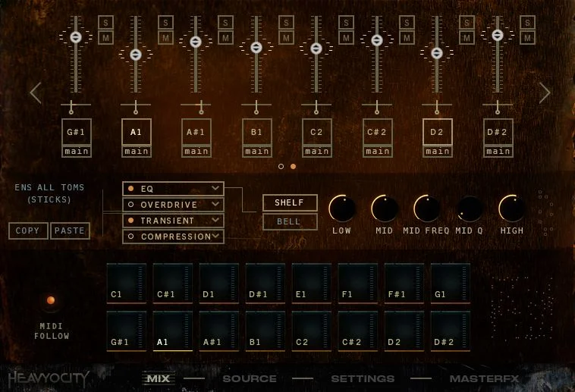Mute the D#2 channel
This screenshot has height=392, width=575.
click(x=527, y=38)
